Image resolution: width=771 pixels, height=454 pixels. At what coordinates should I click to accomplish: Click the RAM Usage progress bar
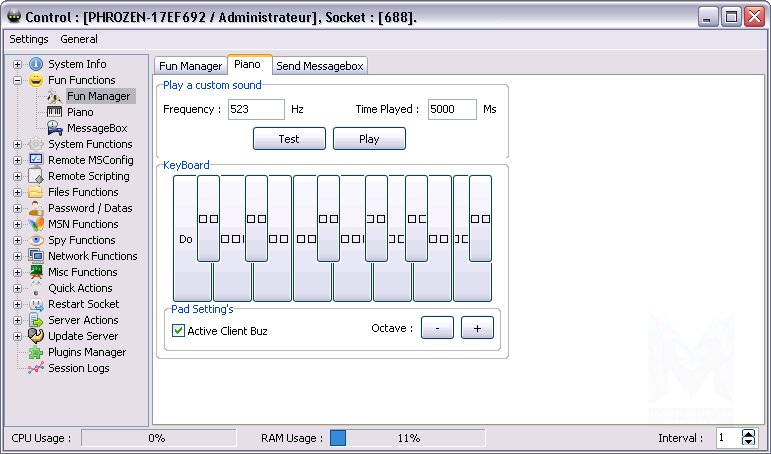click(x=407, y=438)
